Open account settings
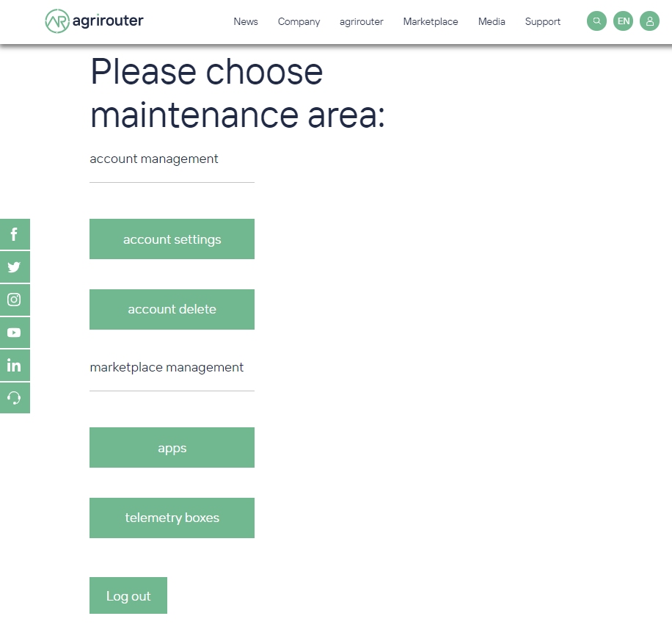Screen dimensions: 672x627 point(172,239)
